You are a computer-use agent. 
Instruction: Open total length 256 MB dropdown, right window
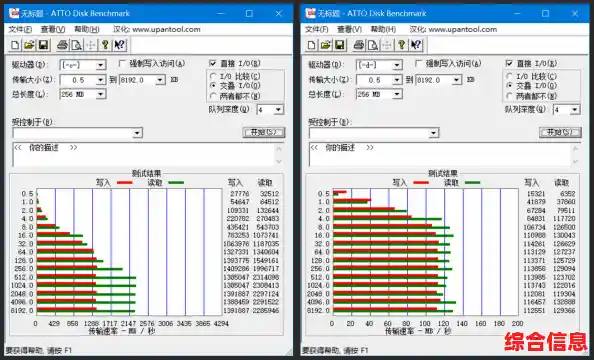[396, 94]
